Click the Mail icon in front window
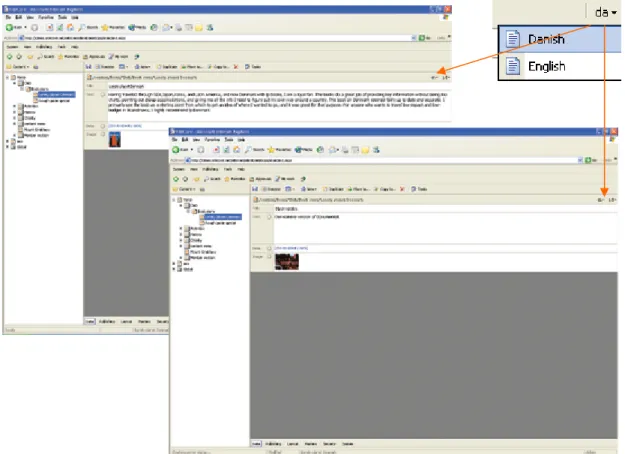625x454 pixels. [x=334, y=150]
